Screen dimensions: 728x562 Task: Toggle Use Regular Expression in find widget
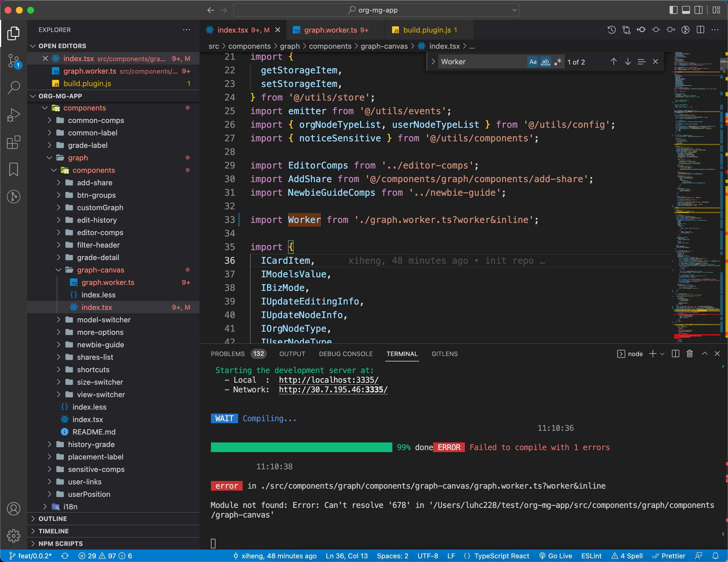[558, 62]
